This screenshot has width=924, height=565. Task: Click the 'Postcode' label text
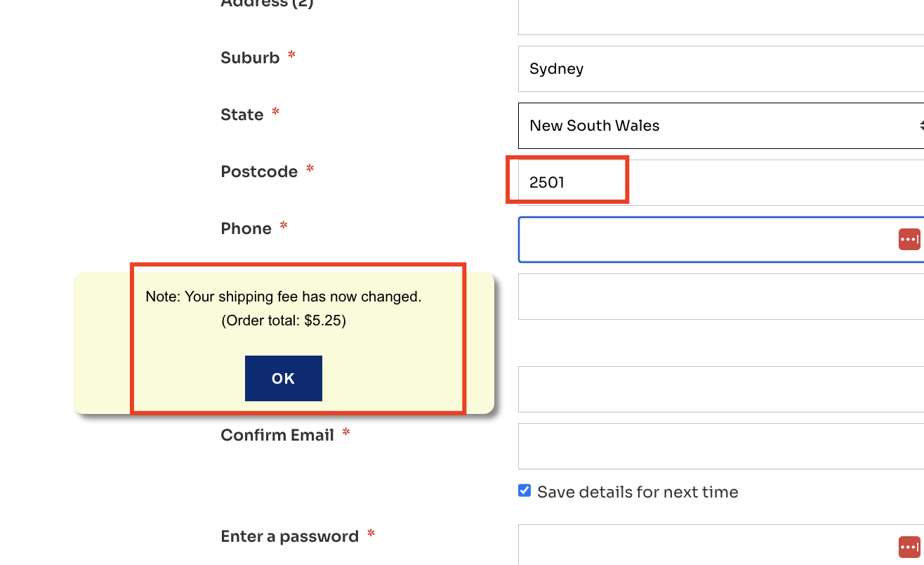click(259, 171)
